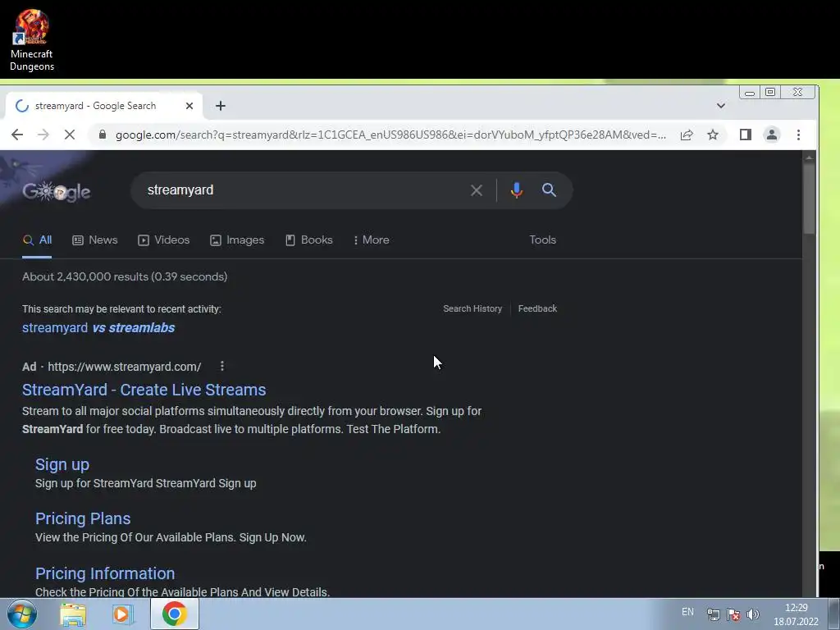Screen dimensions: 840x630
Task: Open search Tools
Action: click(543, 240)
